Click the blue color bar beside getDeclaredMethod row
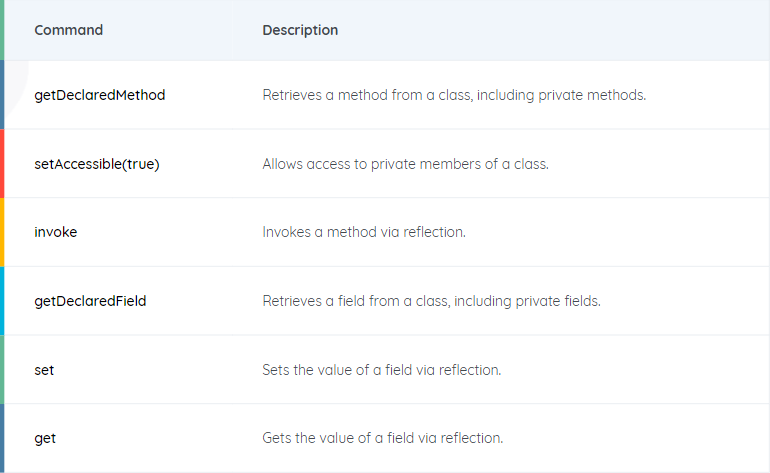Image resolution: width=770 pixels, height=473 pixels. [x=2, y=95]
